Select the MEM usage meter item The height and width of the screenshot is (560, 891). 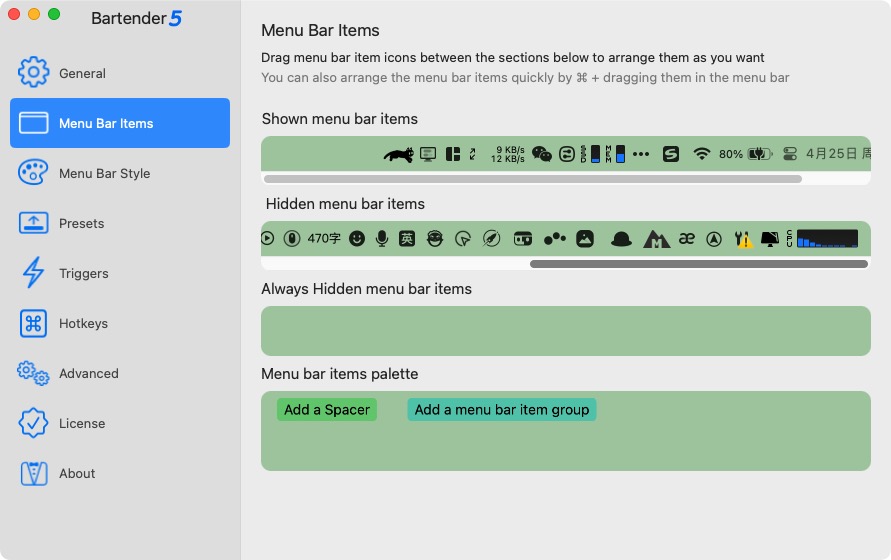(x=615, y=154)
